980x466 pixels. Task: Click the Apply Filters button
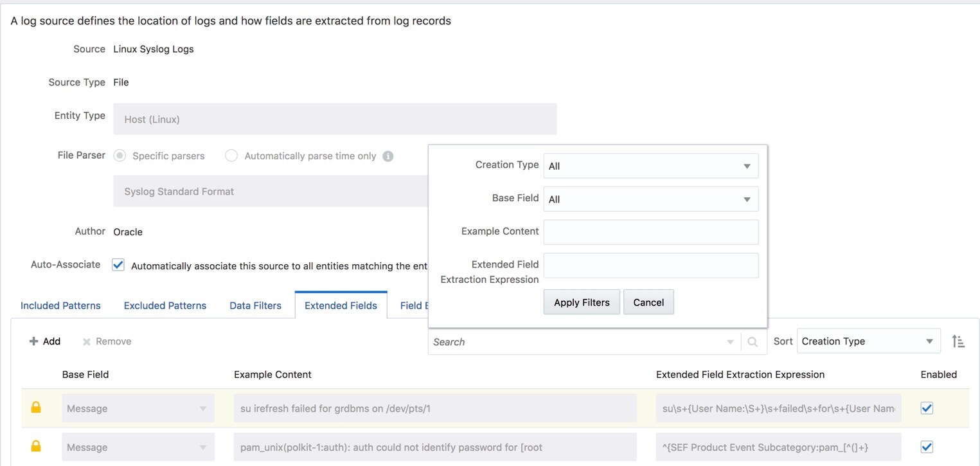pos(582,302)
